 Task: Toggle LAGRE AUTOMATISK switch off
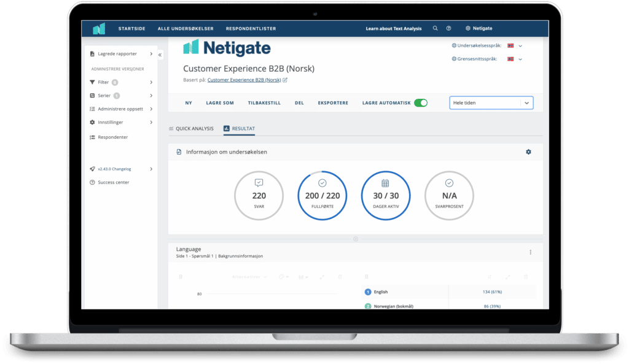pos(421,103)
